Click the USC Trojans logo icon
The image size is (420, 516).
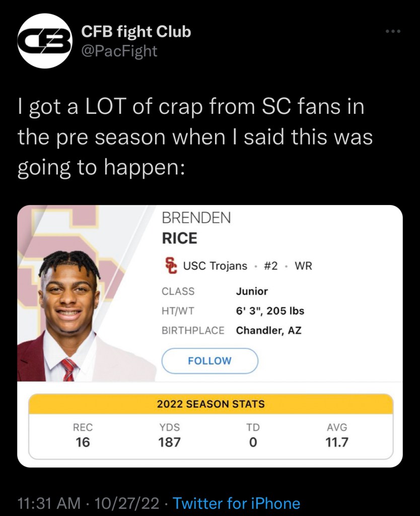tap(171, 266)
